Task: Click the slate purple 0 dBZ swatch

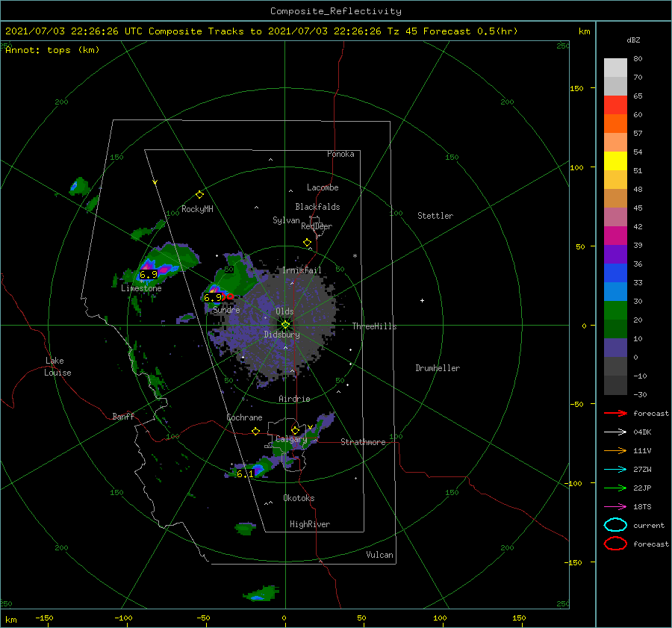Action: click(615, 348)
